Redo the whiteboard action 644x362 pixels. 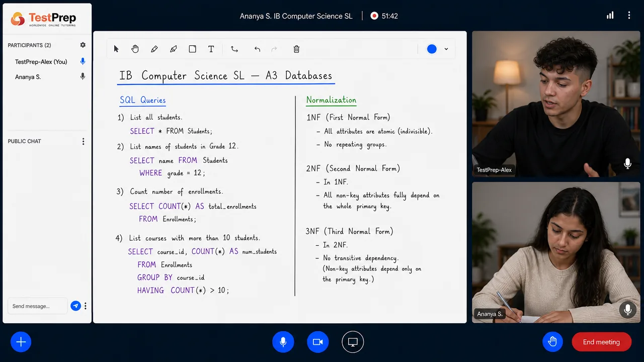click(x=274, y=49)
